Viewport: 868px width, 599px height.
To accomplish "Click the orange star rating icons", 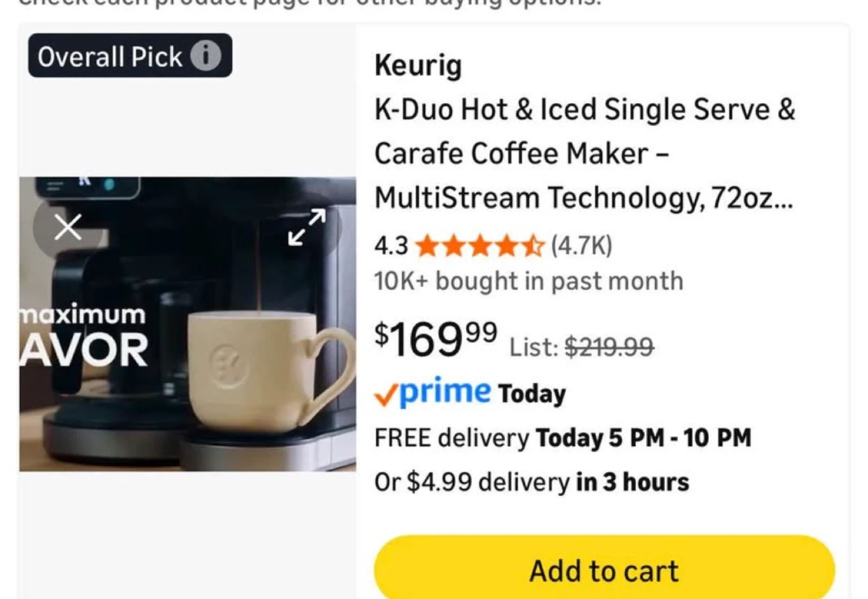I will [480, 246].
